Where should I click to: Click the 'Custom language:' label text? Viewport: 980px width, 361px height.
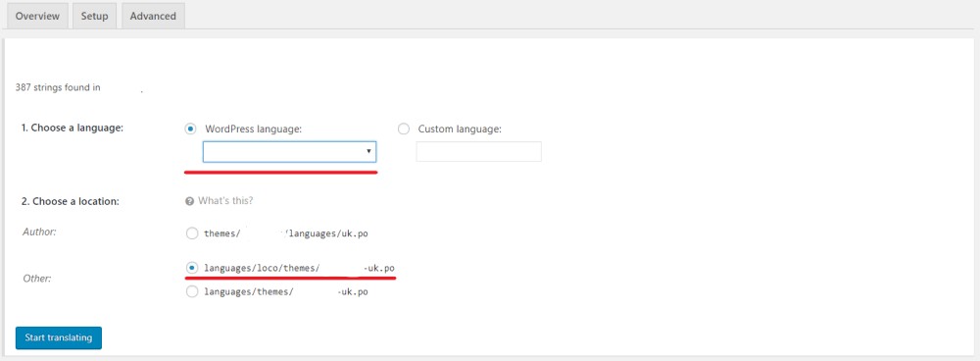(460, 129)
